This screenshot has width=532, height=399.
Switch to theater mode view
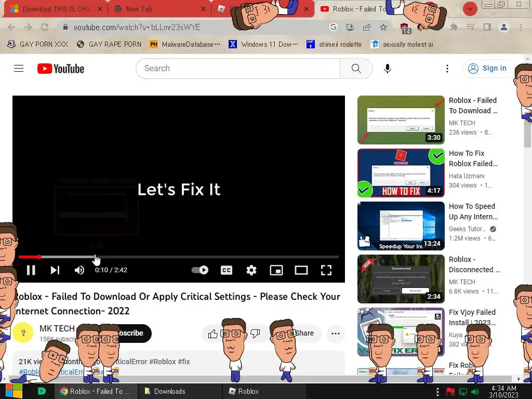(301, 270)
